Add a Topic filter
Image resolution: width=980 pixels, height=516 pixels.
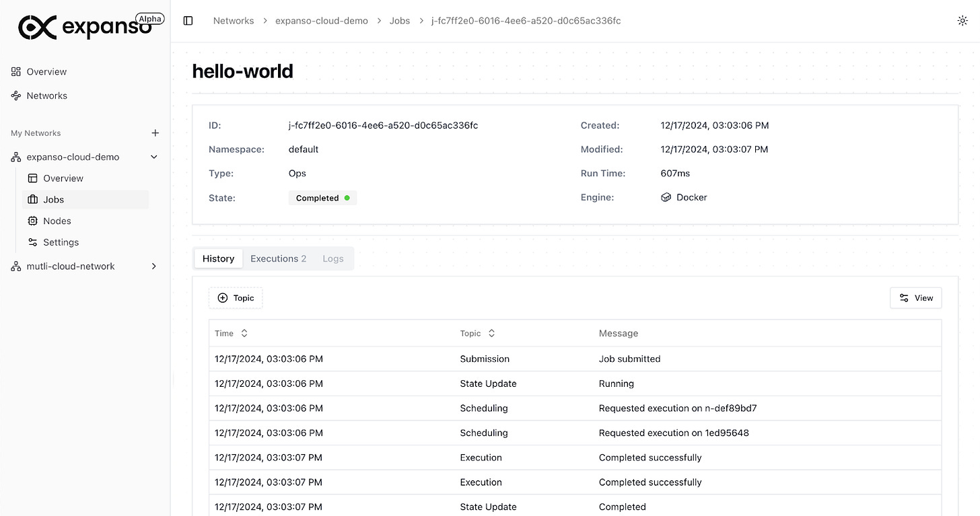[236, 298]
